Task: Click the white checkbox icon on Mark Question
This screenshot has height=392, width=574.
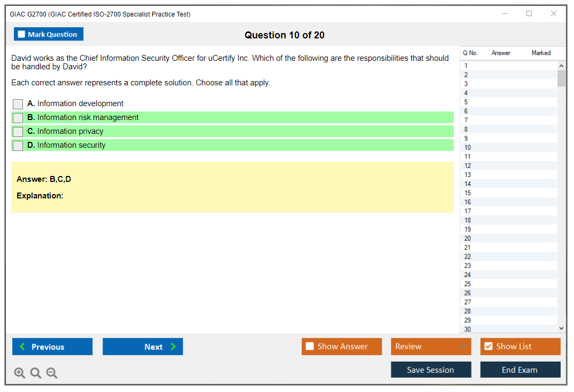Action: 21,34
